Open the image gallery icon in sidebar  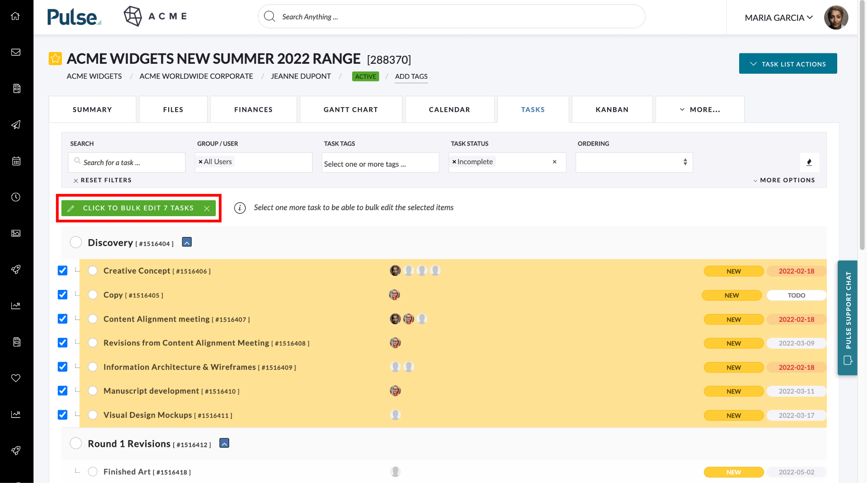point(16,233)
